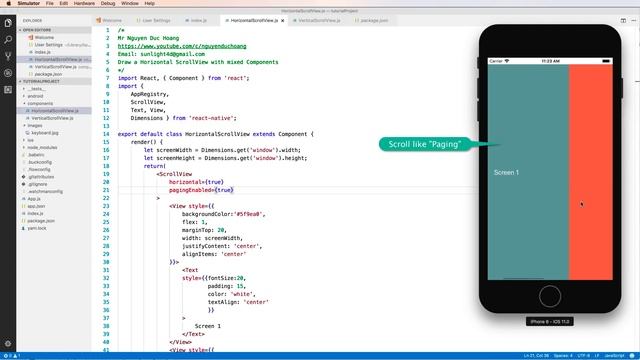Open the Hardware menu
640x360 pixels.
pyautogui.click(x=84, y=3)
